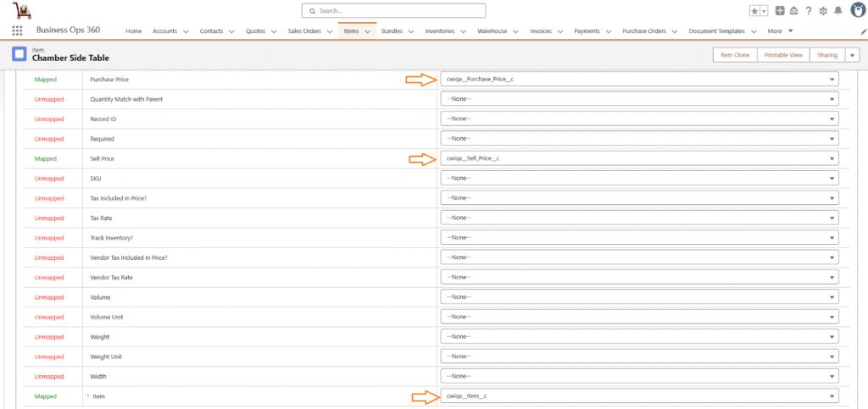The height and width of the screenshot is (409, 868).
Task: Open the Purchase Price field mapping dropdown
Action: point(639,79)
